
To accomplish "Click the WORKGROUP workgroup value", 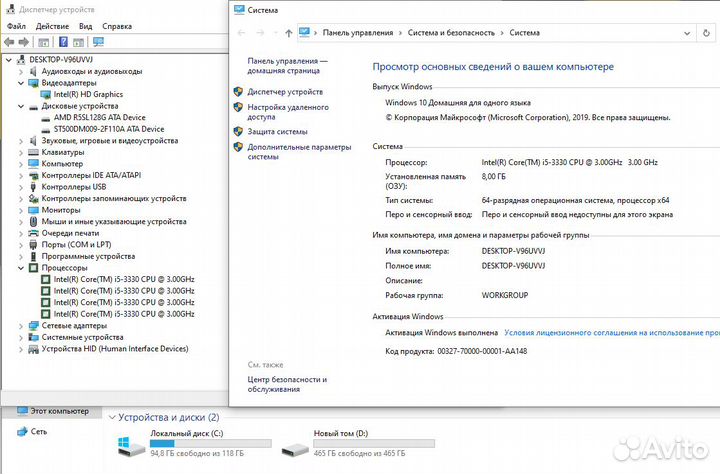I will [x=505, y=295].
